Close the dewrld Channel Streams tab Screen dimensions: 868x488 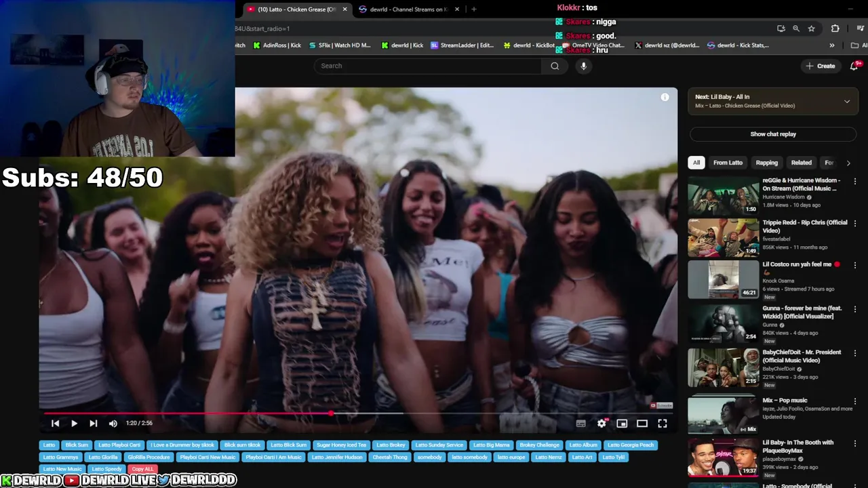pyautogui.click(x=457, y=9)
